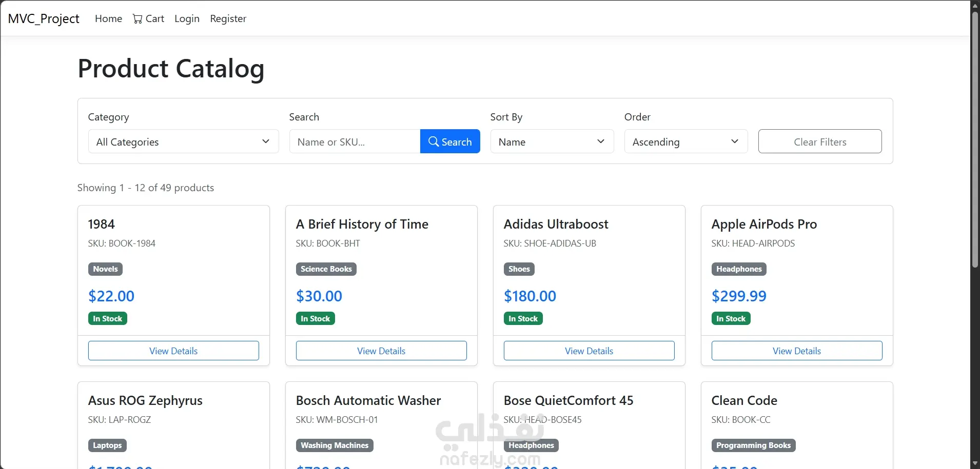The image size is (980, 469).
Task: Click the Showing 1 - 12 of 49 products text
Action: pyautogui.click(x=146, y=188)
